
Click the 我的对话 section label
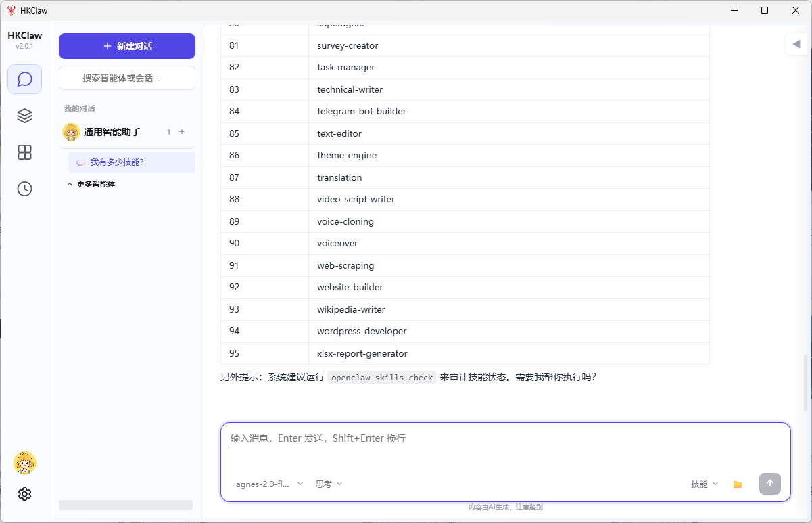[x=79, y=108]
